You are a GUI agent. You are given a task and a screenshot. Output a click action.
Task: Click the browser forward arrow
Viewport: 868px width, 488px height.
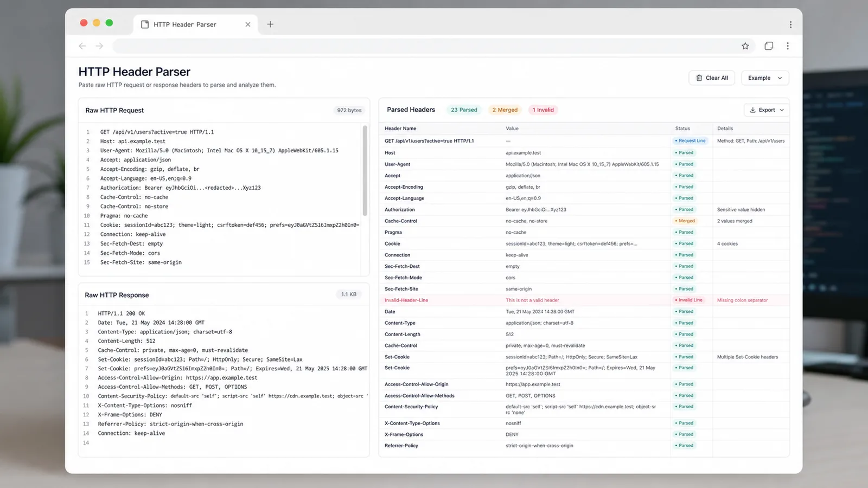coord(99,46)
